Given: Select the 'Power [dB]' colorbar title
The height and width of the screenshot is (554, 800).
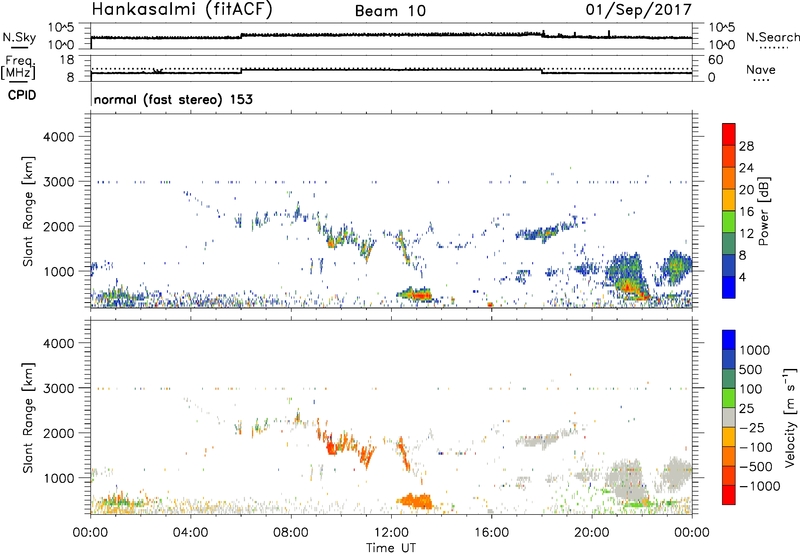Looking at the screenshot, I should (763, 211).
